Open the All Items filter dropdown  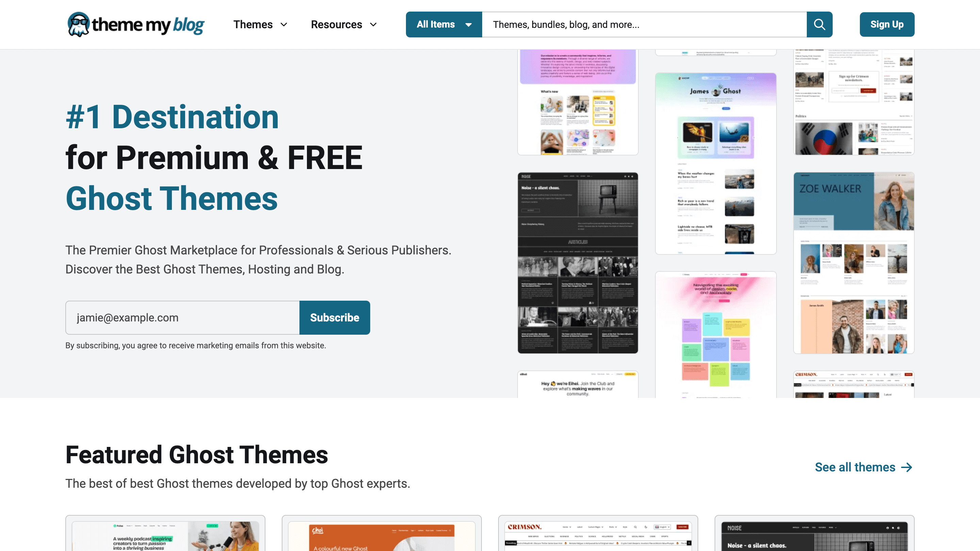pyautogui.click(x=444, y=24)
